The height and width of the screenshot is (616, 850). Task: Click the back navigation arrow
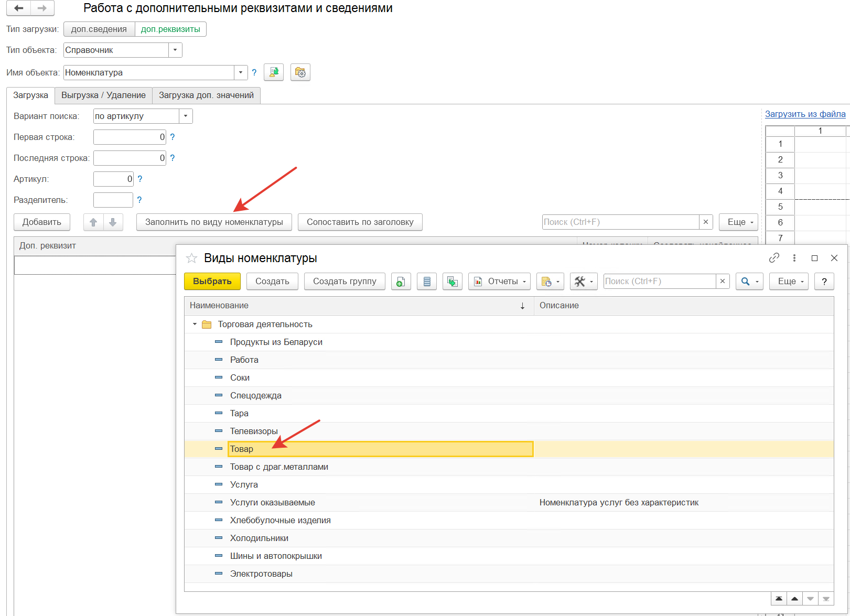pyautogui.click(x=19, y=8)
